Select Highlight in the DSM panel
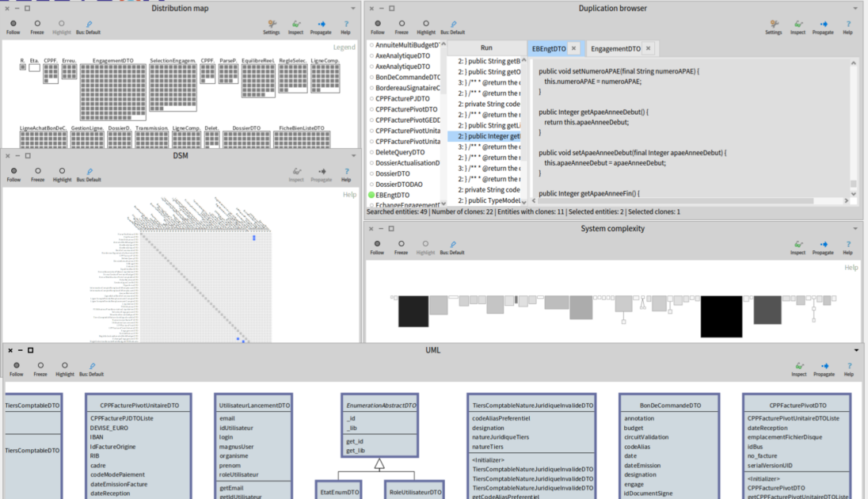 pyautogui.click(x=62, y=174)
